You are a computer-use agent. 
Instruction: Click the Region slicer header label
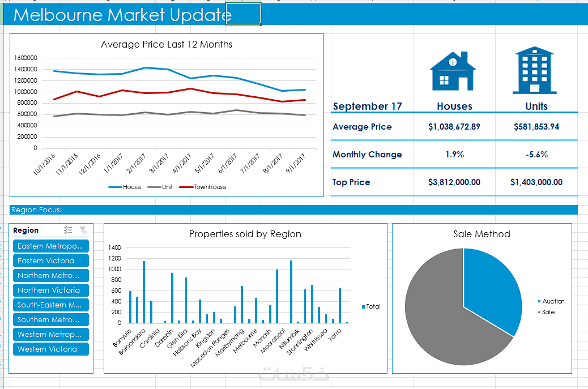[x=25, y=230]
